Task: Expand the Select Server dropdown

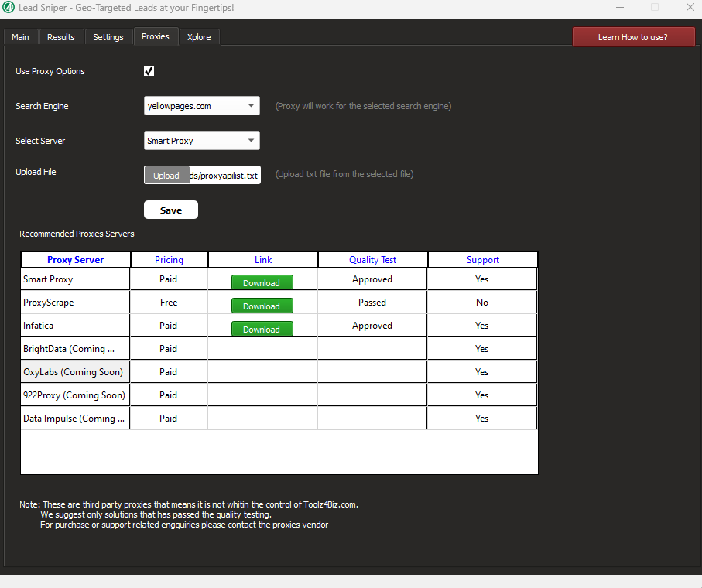Action: click(201, 141)
